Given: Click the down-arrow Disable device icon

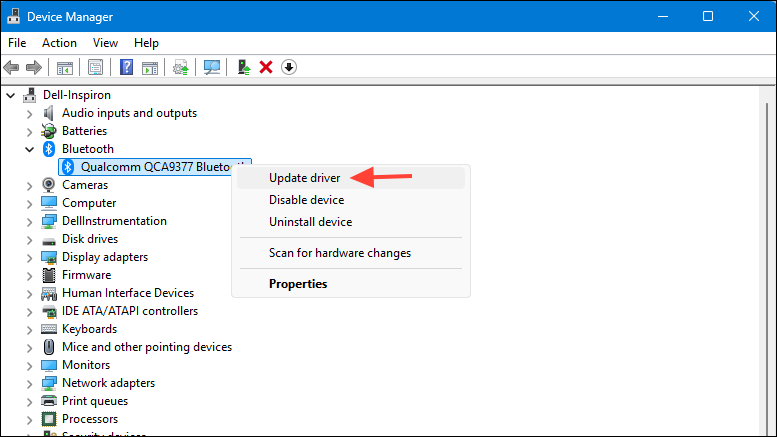Looking at the screenshot, I should click(289, 67).
